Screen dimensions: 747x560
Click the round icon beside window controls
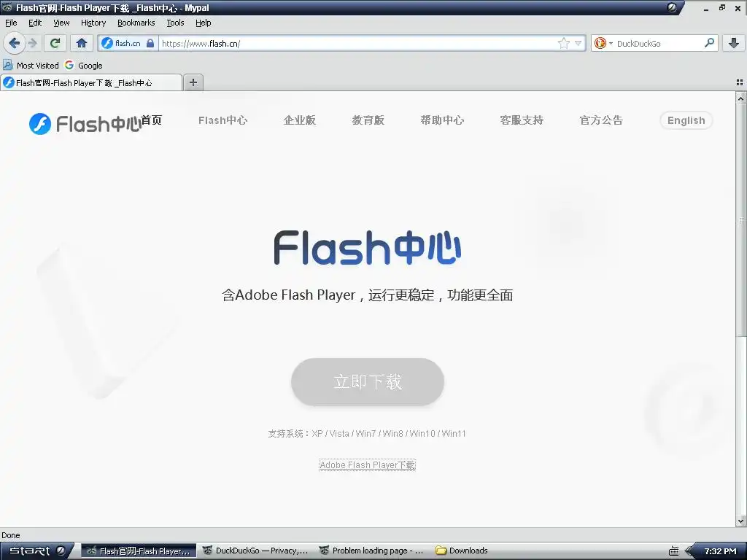click(x=672, y=7)
